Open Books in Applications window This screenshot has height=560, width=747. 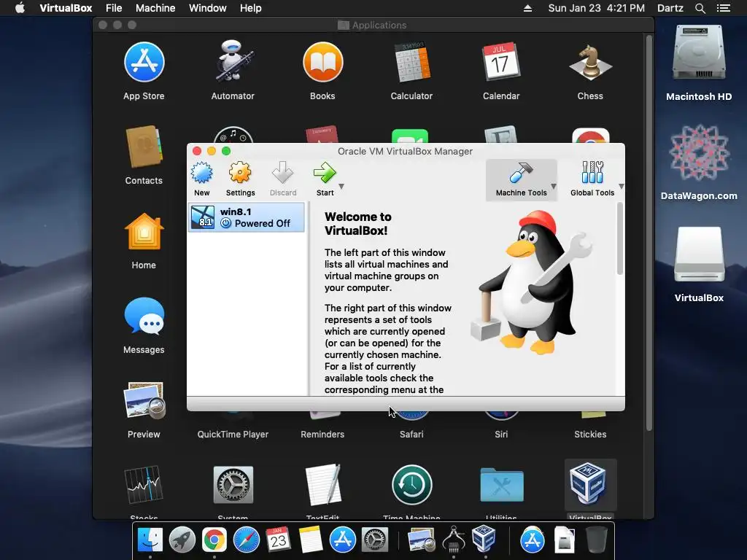[x=322, y=63]
